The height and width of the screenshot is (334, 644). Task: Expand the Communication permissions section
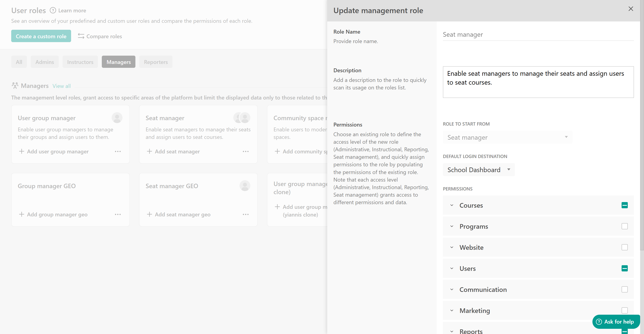tap(451, 290)
